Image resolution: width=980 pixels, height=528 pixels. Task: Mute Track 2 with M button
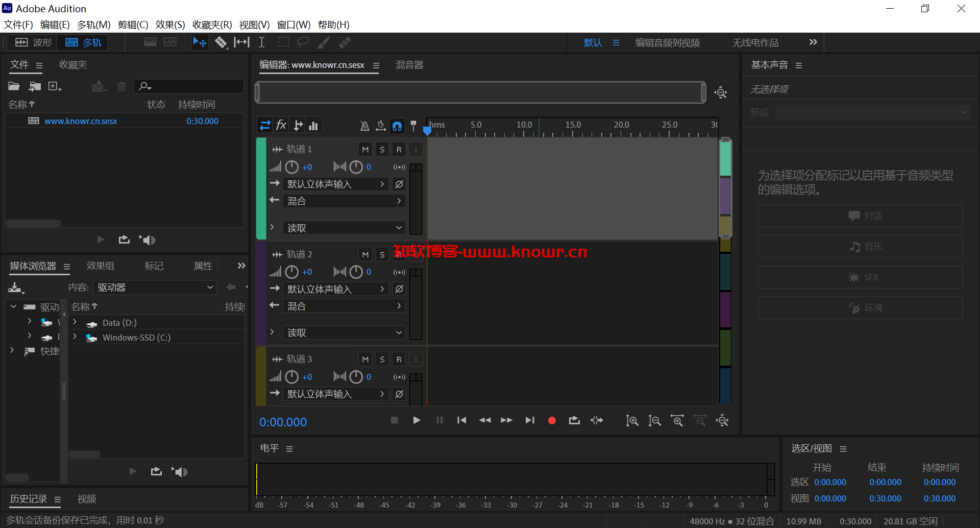pyautogui.click(x=365, y=254)
